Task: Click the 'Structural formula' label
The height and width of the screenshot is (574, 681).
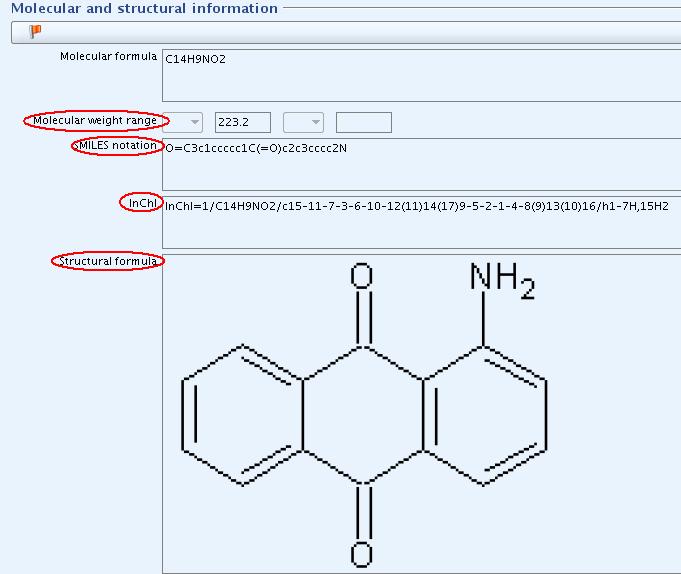Action: (107, 261)
